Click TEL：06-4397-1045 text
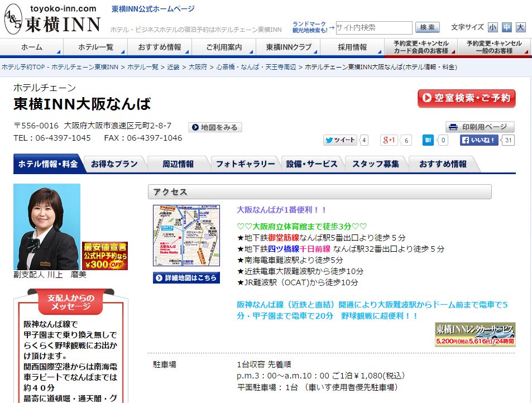Screen dimensions: 532x403 click(x=52, y=138)
